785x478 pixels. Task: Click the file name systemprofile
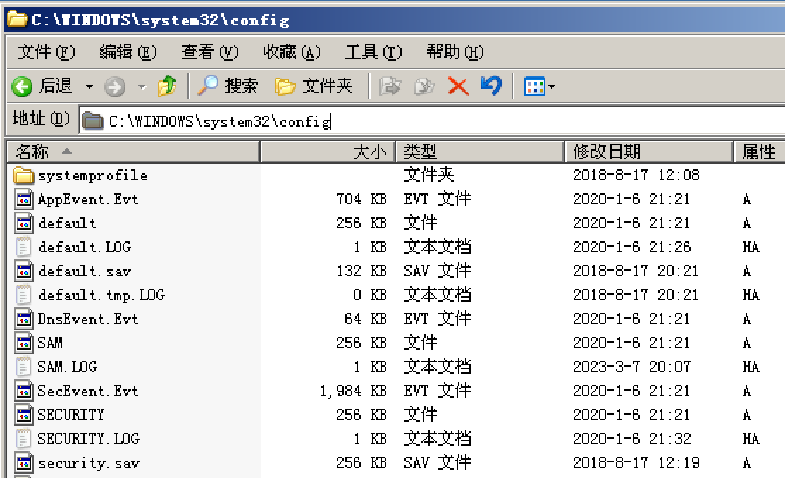(x=93, y=176)
